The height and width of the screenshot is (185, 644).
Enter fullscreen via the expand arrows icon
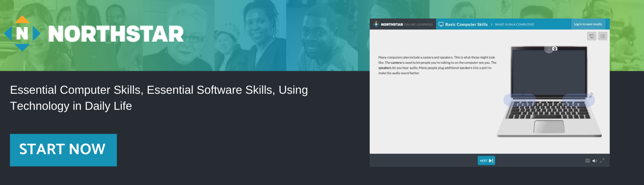(x=602, y=161)
